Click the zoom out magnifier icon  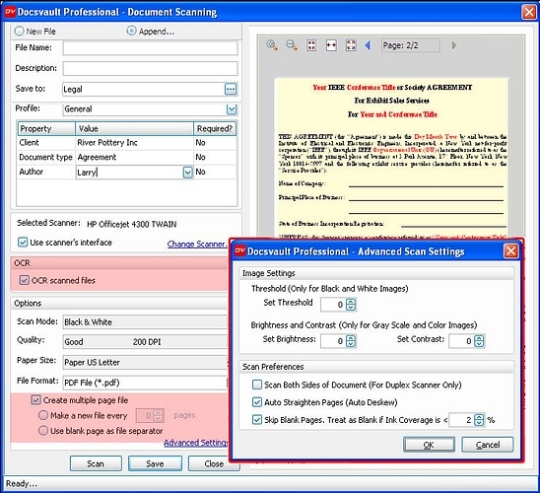tap(291, 45)
